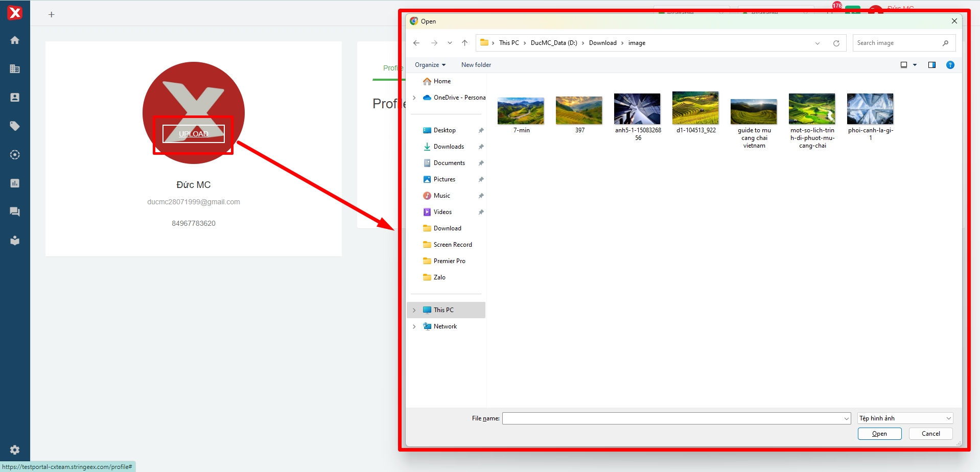This screenshot has height=472, width=980.
Task: Click the Open button
Action: [x=879, y=434]
